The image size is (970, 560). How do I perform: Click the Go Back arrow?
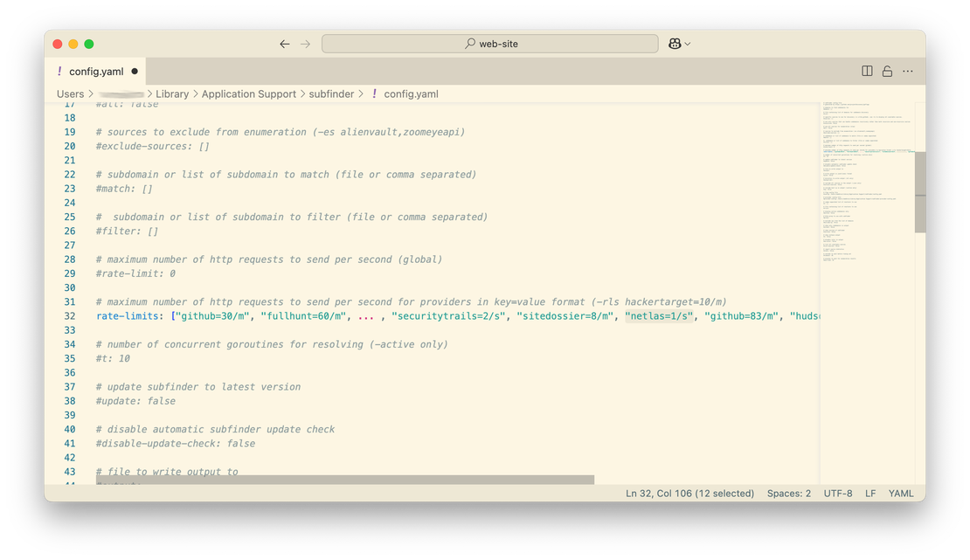coord(285,44)
